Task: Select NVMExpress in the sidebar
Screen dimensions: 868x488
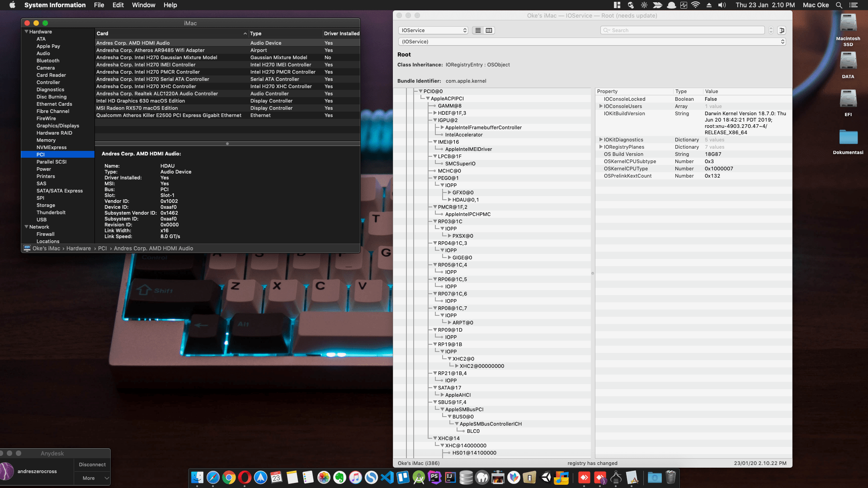Action: tap(58, 147)
